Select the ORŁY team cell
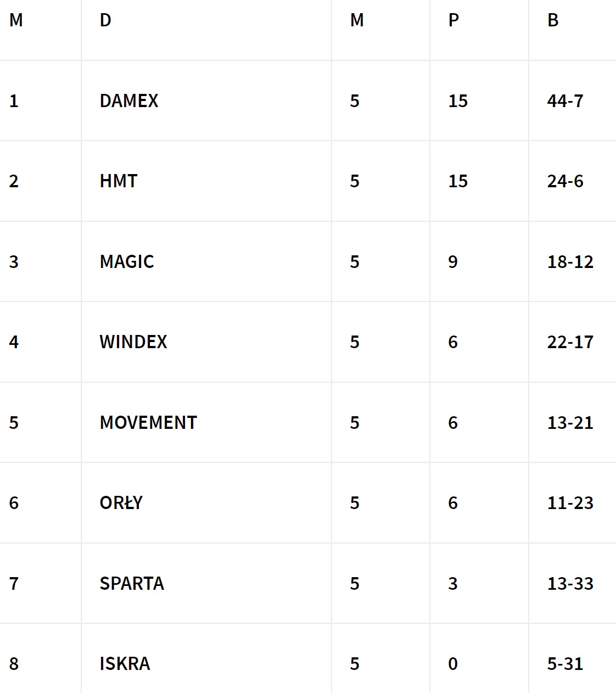Viewport: 616px width, 693px height. tap(121, 503)
